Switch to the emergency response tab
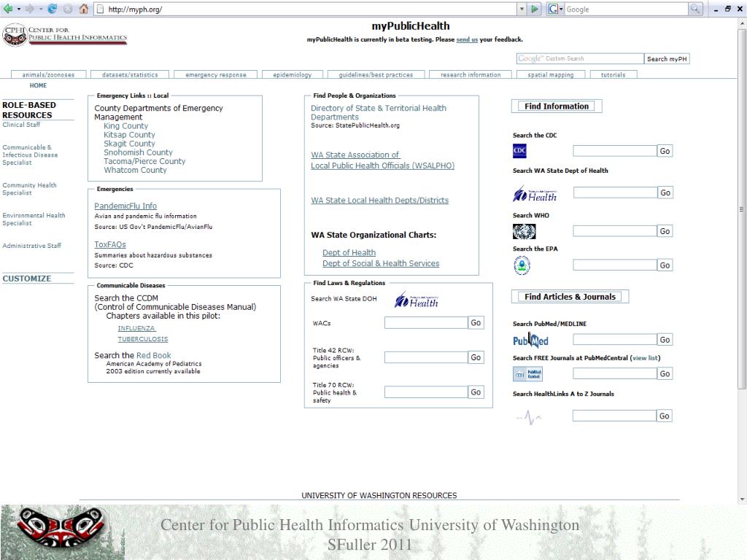This screenshot has height=560, width=747. [216, 75]
